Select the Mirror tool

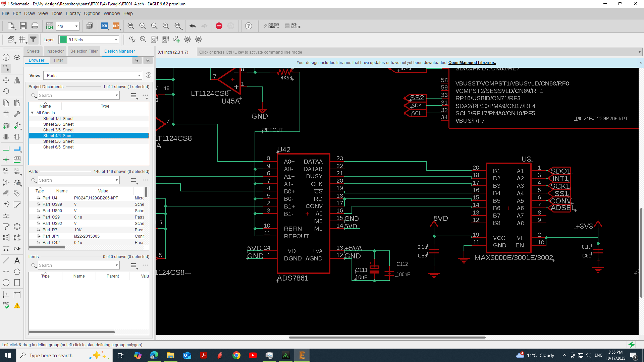pos(17,80)
